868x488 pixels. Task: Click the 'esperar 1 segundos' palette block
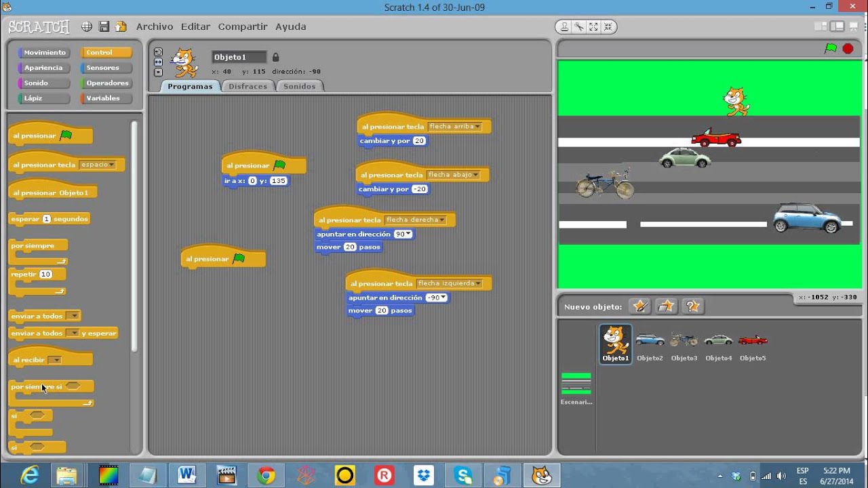pos(50,219)
